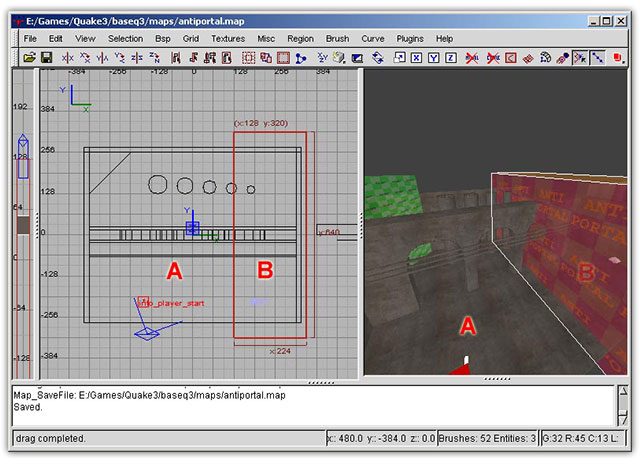This screenshot has width=640, height=464.
Task: Expand the Curve menu
Action: 372,38
